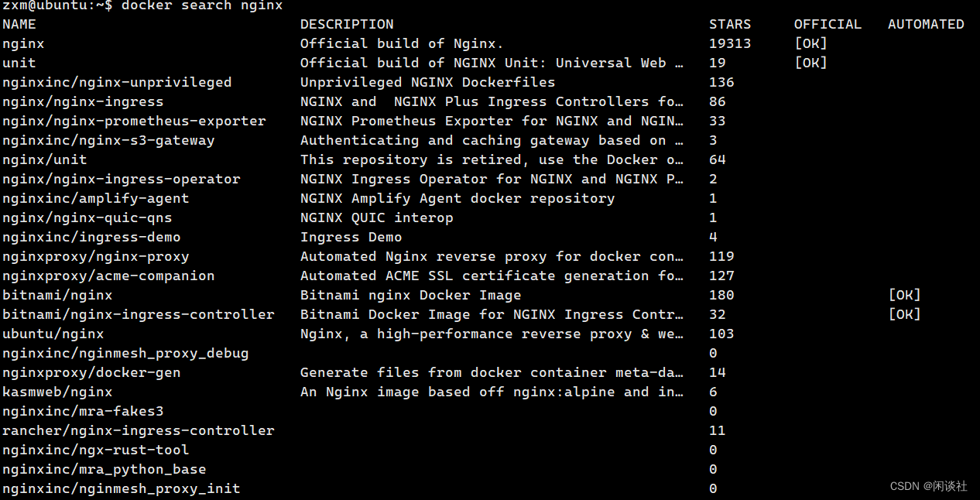The width and height of the screenshot is (980, 500).
Task: Click nginx/nginx-ingress-operator name
Action: (121, 179)
